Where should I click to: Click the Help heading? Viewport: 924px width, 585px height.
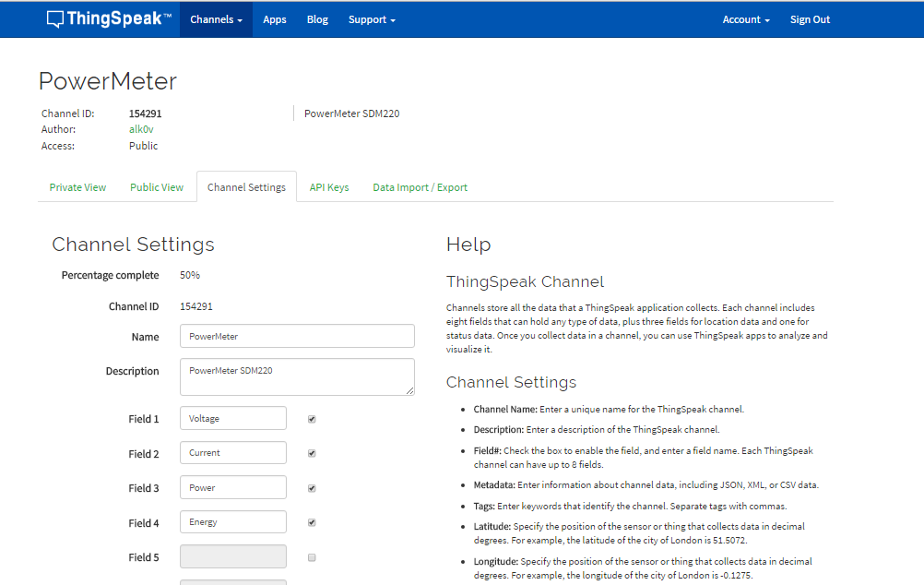[468, 245]
